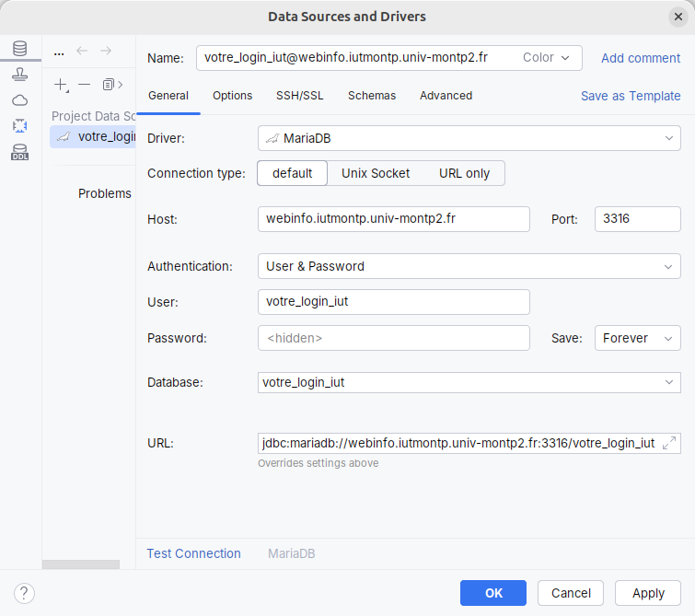Click the Test Connection link

[193, 553]
